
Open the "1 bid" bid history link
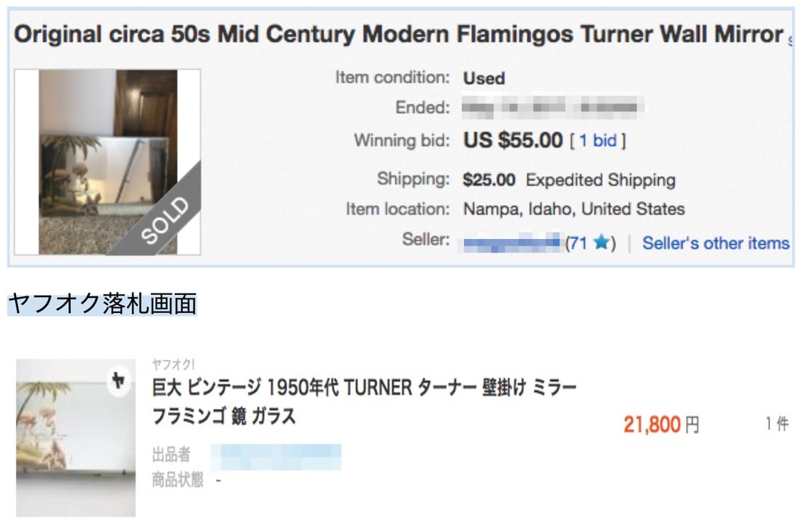tap(597, 141)
